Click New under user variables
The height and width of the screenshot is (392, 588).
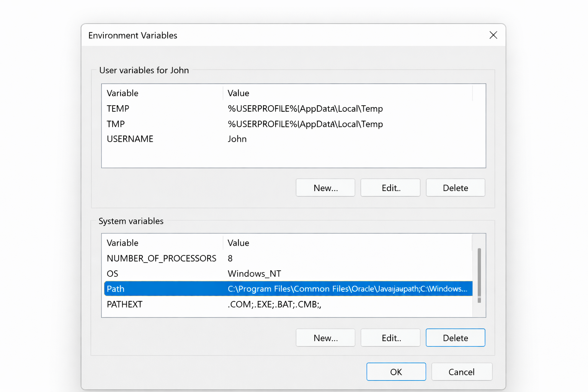(x=325, y=188)
